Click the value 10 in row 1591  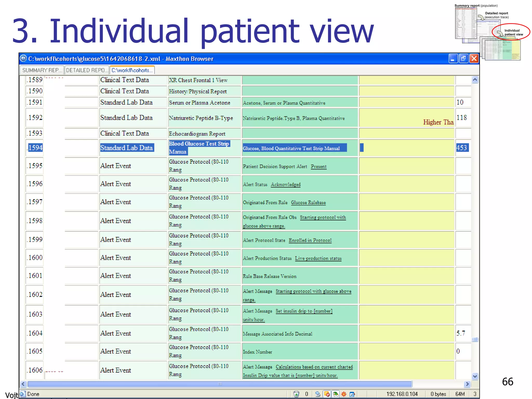pyautogui.click(x=460, y=102)
